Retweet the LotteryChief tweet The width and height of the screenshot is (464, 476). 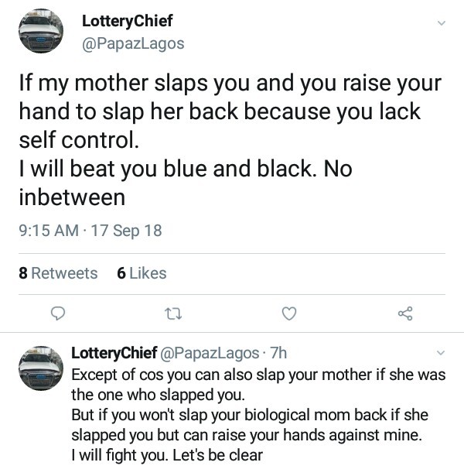172,313
